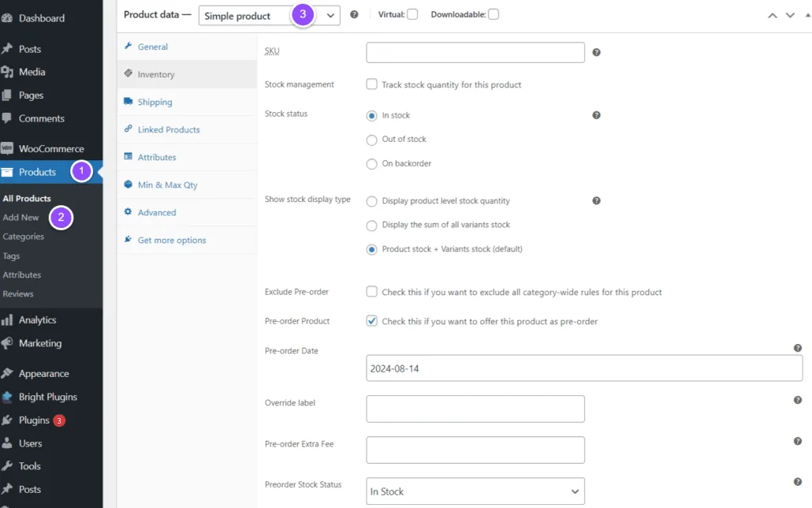Screen dimensions: 812x508
Task: Click the Pages icon in sidebar
Action: click(x=7, y=95)
